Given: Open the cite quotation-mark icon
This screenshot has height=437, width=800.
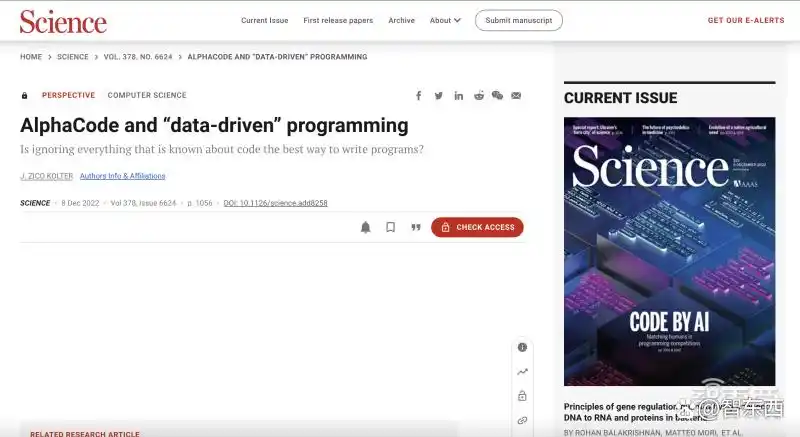Looking at the screenshot, I should click(415, 227).
